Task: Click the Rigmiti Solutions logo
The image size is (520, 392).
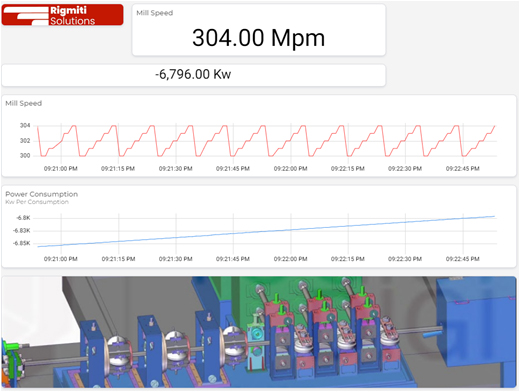Action: coord(62,15)
